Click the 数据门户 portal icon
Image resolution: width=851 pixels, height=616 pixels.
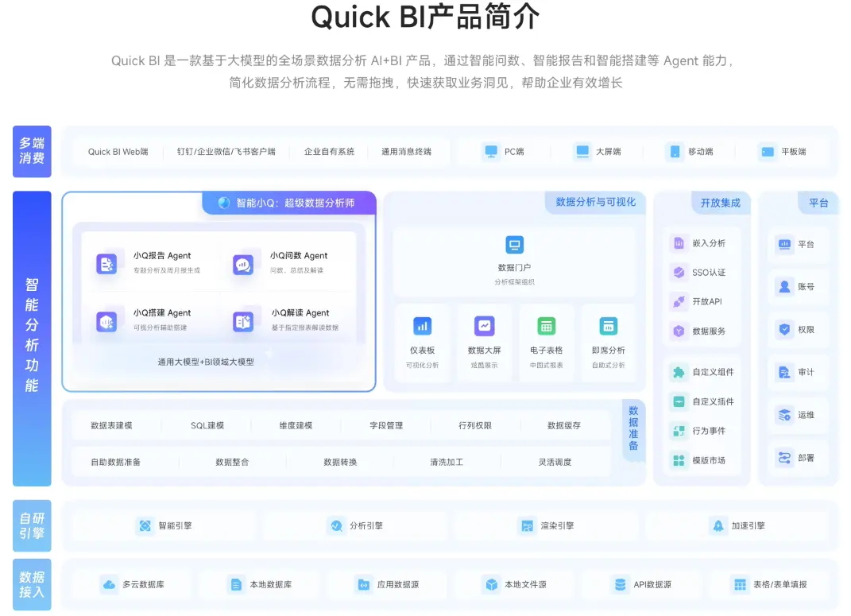coord(514,245)
